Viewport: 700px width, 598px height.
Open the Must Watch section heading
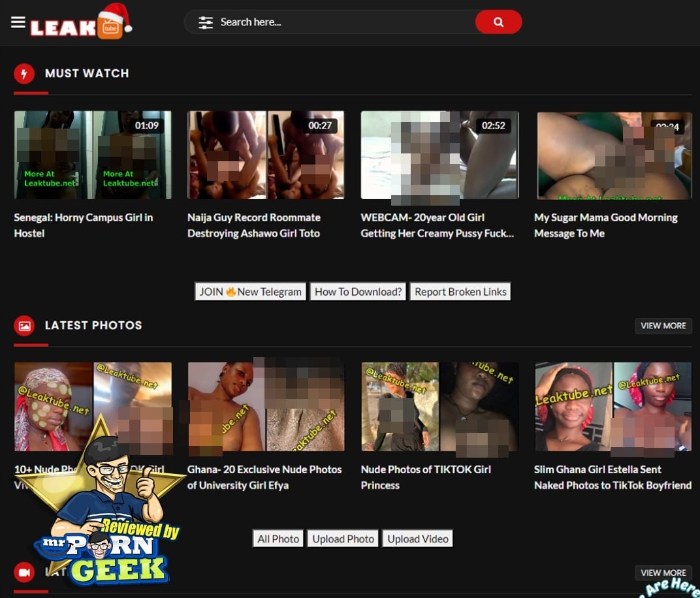pyautogui.click(x=87, y=73)
